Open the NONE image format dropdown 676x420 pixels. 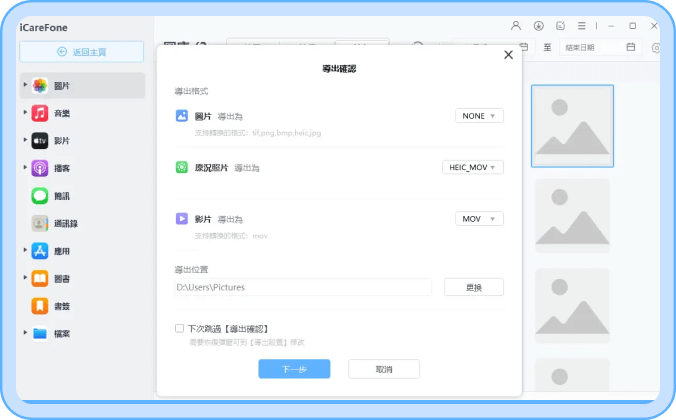479,116
